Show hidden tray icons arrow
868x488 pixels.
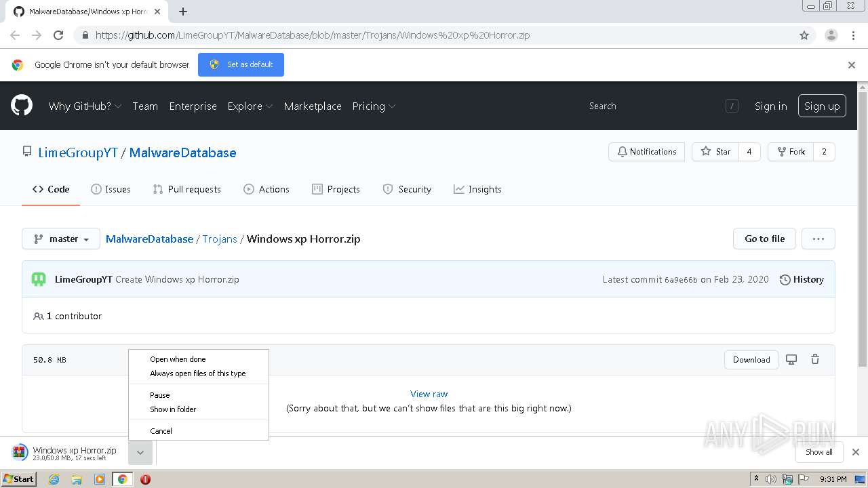[x=756, y=479]
